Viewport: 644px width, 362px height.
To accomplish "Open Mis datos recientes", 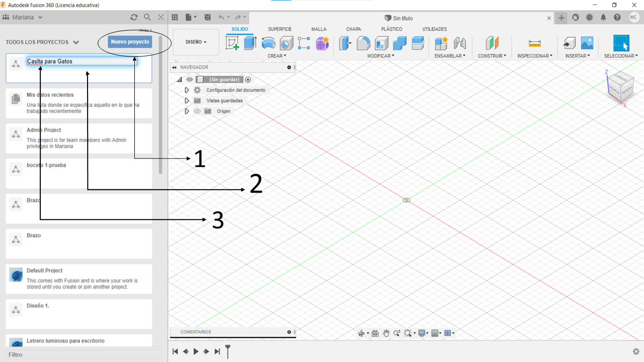I will (79, 104).
